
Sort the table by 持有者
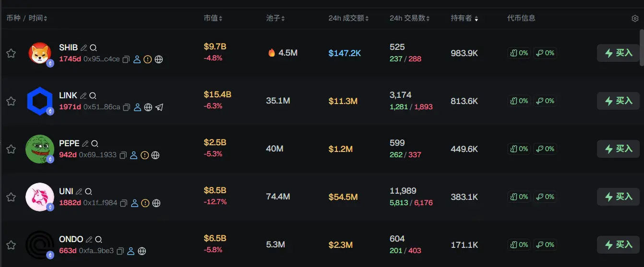464,18
